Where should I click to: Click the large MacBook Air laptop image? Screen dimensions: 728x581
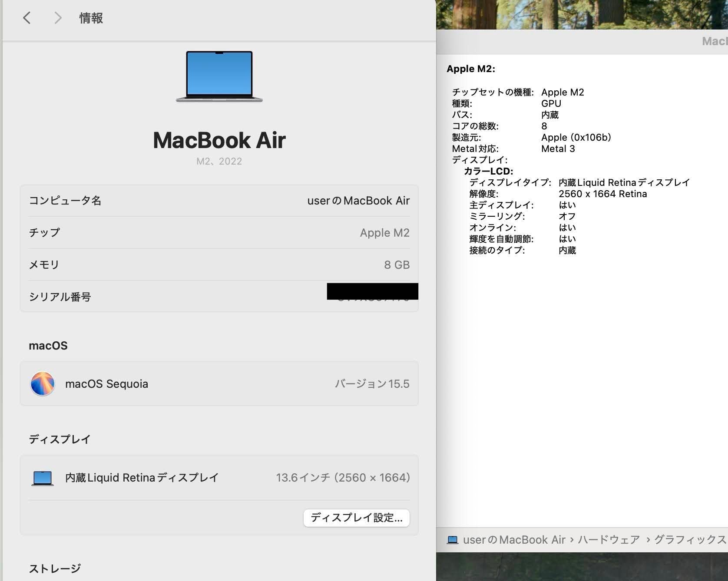coord(219,76)
